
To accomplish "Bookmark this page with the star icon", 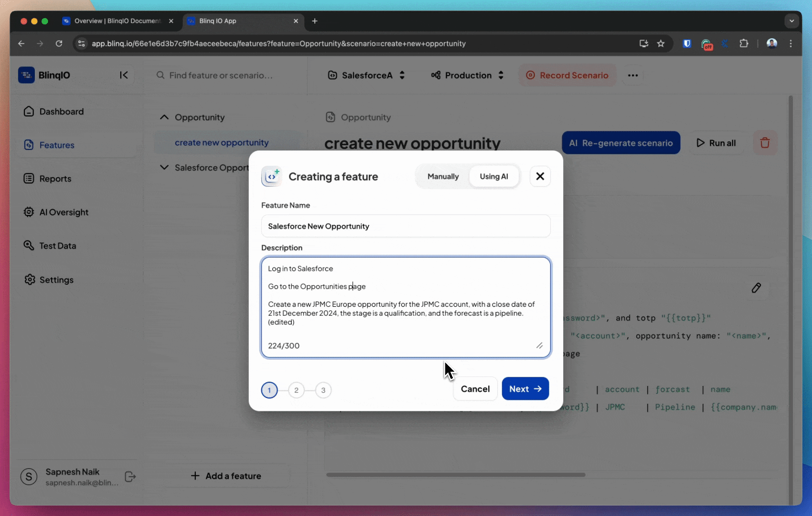I will [661, 43].
